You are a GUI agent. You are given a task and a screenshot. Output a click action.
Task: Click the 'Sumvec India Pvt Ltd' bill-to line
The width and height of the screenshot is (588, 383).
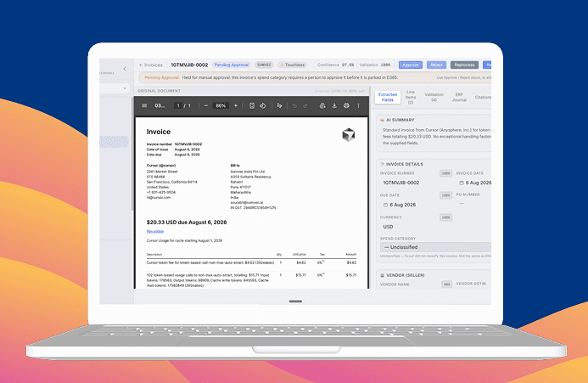tap(248, 172)
